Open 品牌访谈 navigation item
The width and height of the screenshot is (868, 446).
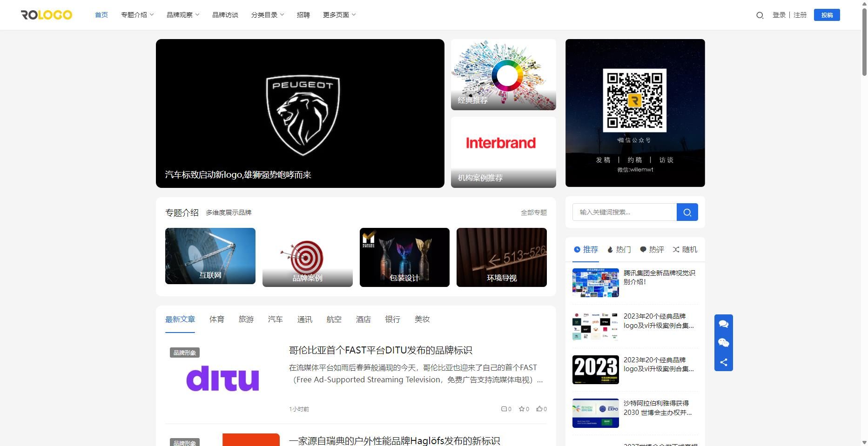click(225, 15)
